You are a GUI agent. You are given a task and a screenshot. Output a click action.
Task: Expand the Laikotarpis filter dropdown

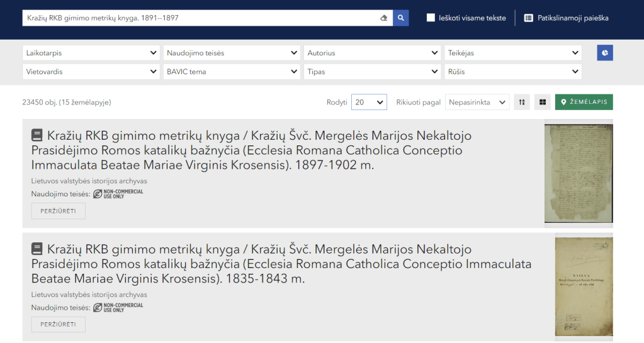click(x=91, y=53)
